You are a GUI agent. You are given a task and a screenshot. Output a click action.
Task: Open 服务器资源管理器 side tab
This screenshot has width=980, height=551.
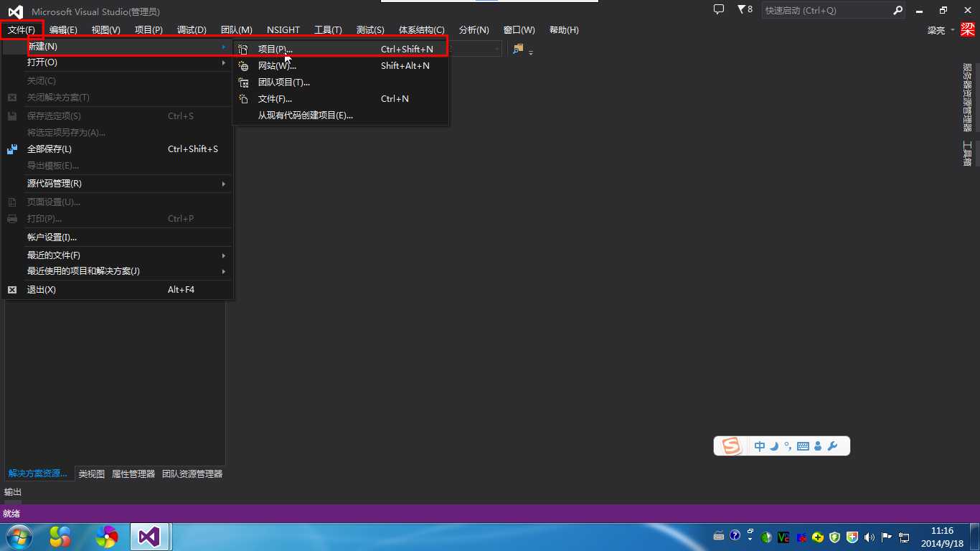[967, 98]
